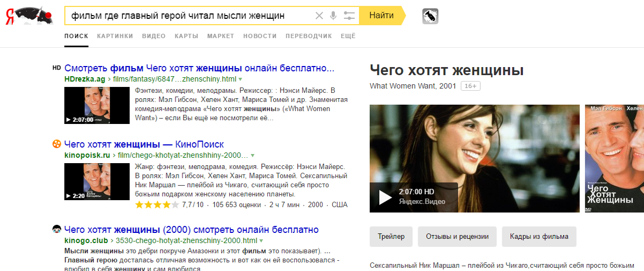Click the movie poster thumbnail on the right
This screenshot has height=271, width=644.
614,158
